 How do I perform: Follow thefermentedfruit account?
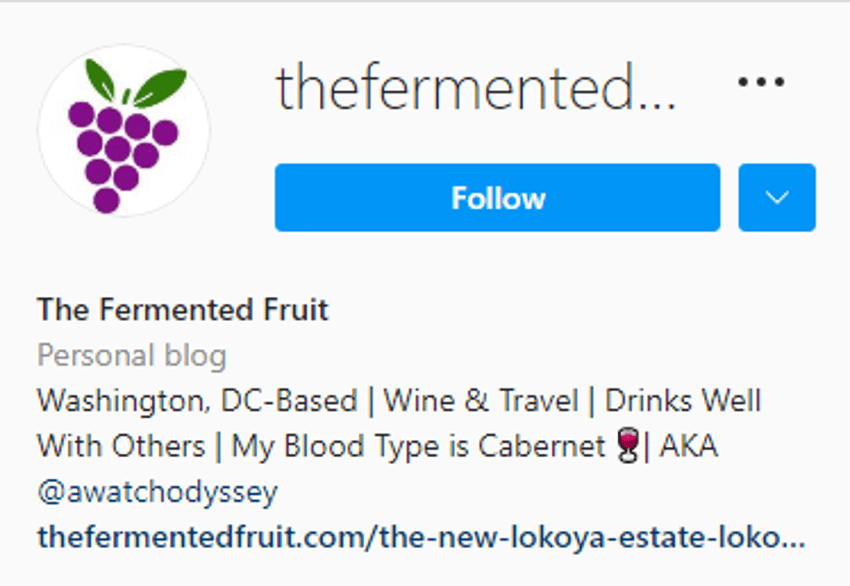point(497,197)
